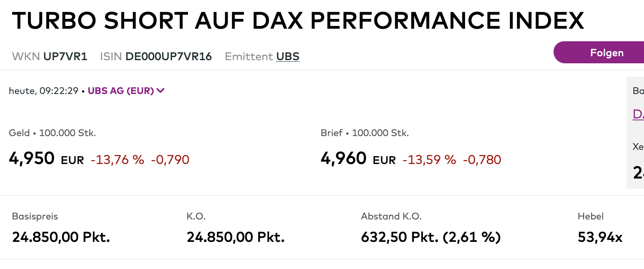The image size is (644, 269).
Task: Click the Brief price 4,960 EUR
Action: [x=358, y=158]
